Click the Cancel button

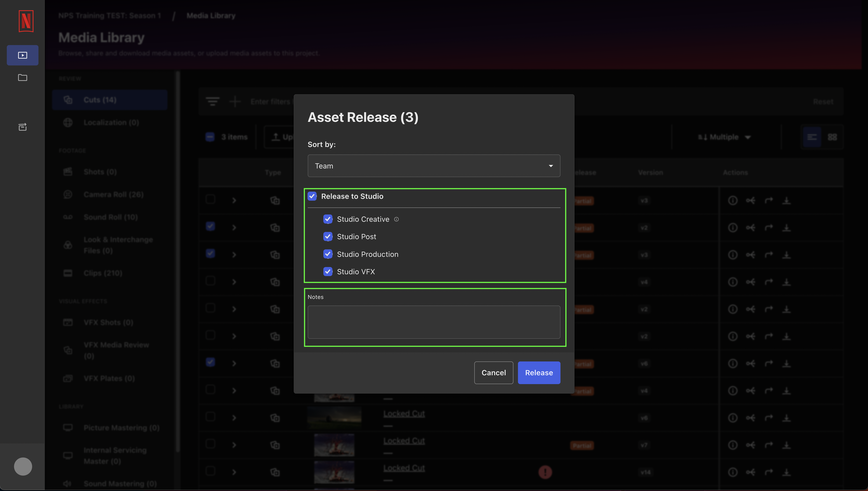(x=494, y=373)
